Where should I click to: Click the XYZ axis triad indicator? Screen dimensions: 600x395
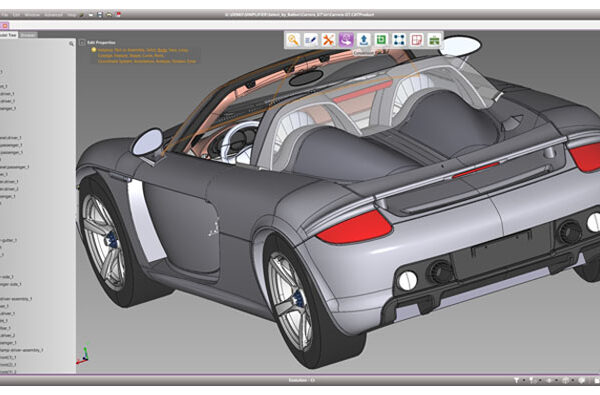(83, 354)
